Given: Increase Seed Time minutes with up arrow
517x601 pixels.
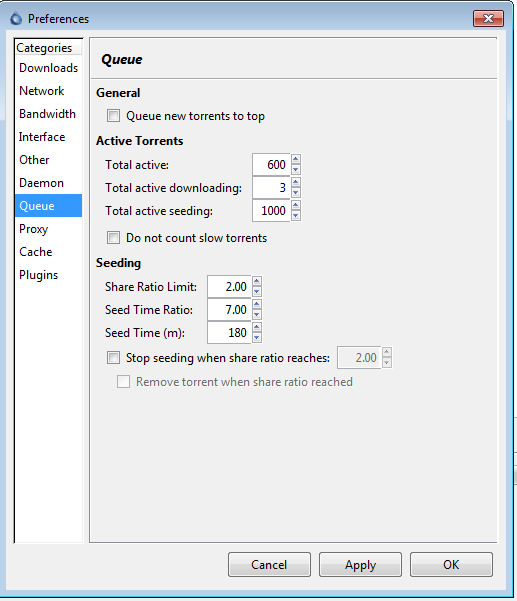Looking at the screenshot, I should (x=257, y=328).
